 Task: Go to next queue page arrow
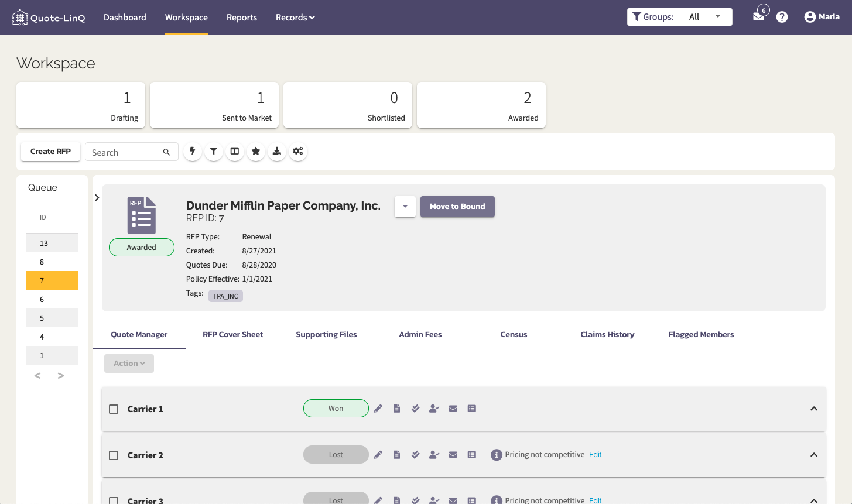(x=61, y=376)
